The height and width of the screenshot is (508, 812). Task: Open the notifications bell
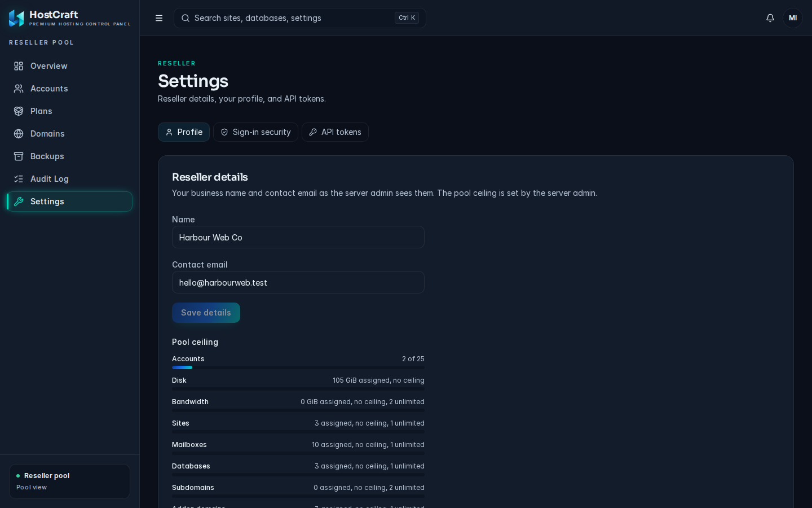pos(770,18)
